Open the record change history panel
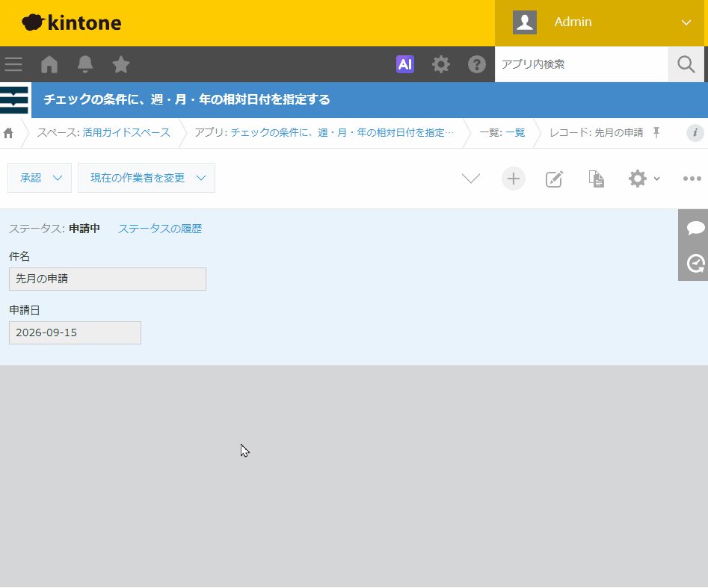This screenshot has height=588, width=708. tap(695, 264)
